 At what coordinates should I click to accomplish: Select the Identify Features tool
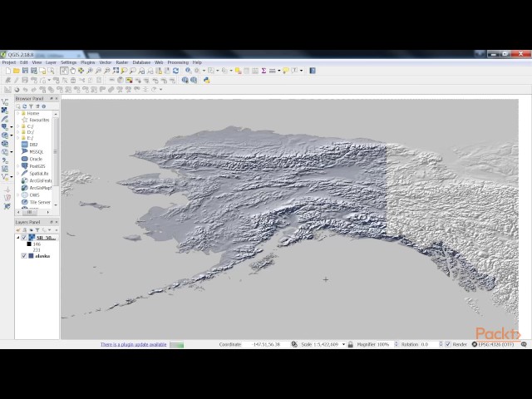189,71
